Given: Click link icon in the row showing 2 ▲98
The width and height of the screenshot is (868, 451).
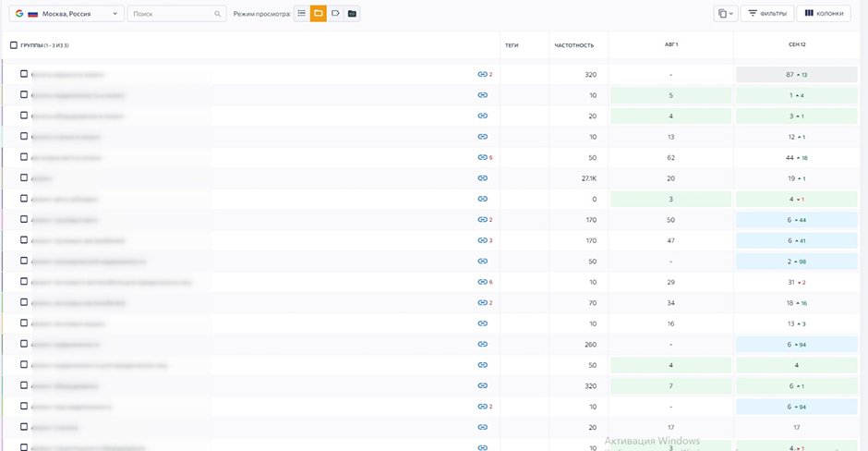Looking at the screenshot, I should click(483, 262).
